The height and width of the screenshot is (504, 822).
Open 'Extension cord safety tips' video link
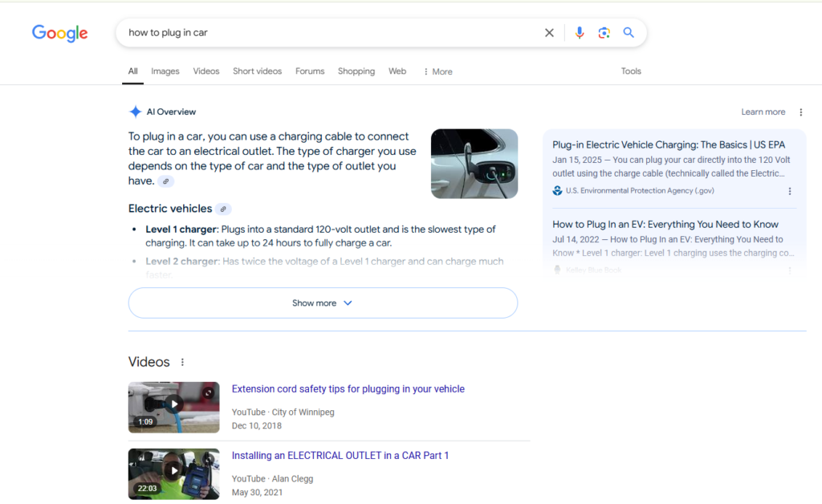tap(348, 389)
